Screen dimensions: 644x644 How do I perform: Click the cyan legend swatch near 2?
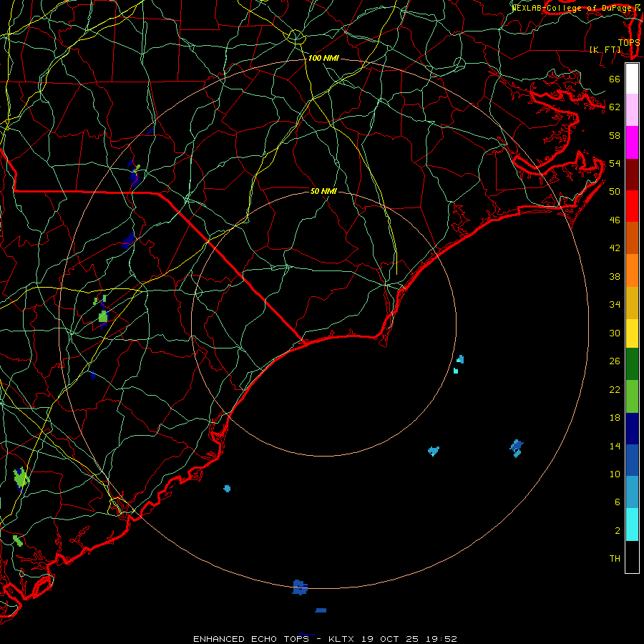(632, 525)
